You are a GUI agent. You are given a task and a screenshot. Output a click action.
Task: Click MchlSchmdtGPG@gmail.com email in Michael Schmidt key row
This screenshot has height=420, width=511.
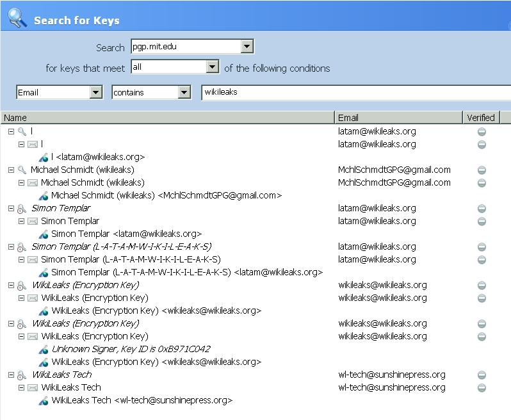tap(394, 170)
